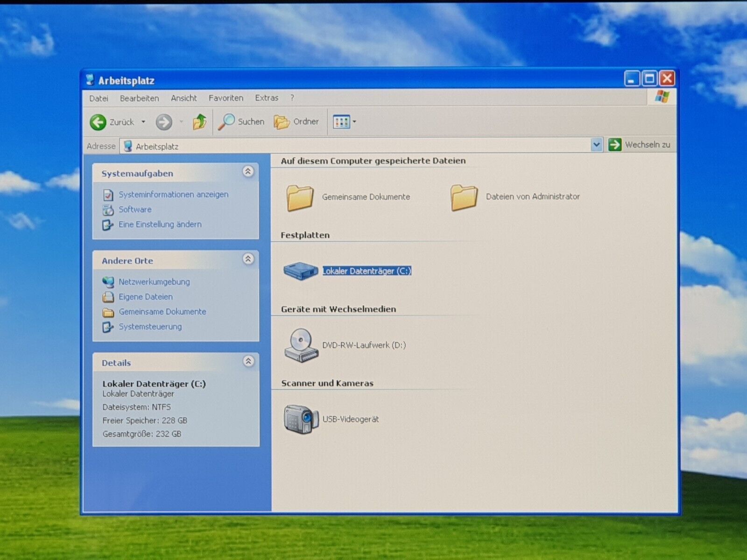
Task: Go up one folder level icon
Action: 199,122
